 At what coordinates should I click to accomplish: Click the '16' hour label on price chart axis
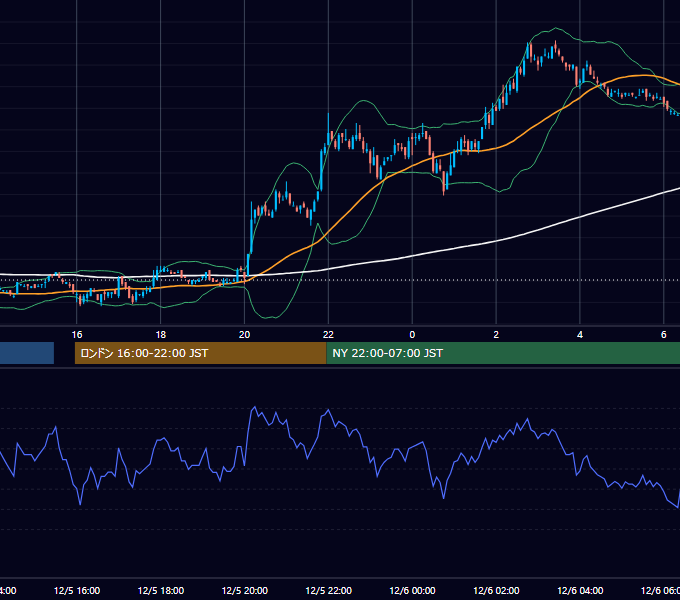[x=77, y=335]
